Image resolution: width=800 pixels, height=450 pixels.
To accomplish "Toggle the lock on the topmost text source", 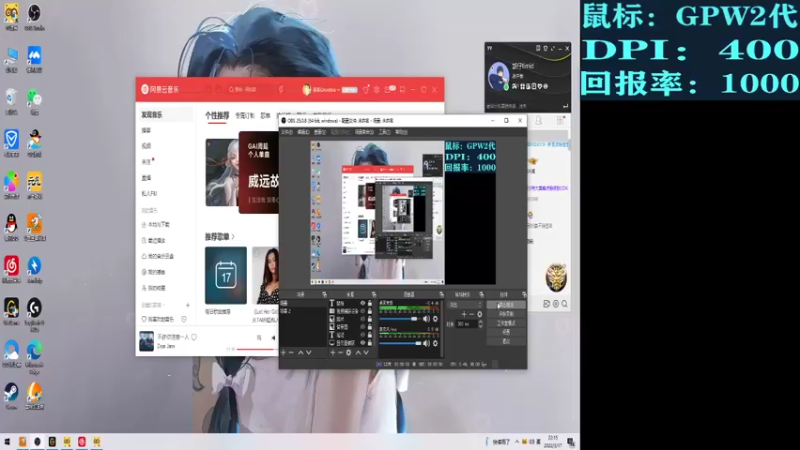I will [x=370, y=303].
